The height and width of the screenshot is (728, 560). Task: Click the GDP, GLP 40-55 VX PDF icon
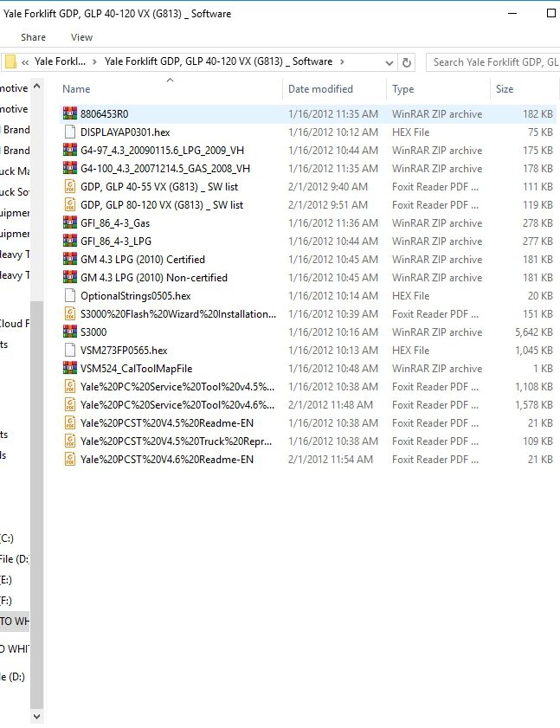tap(69, 187)
